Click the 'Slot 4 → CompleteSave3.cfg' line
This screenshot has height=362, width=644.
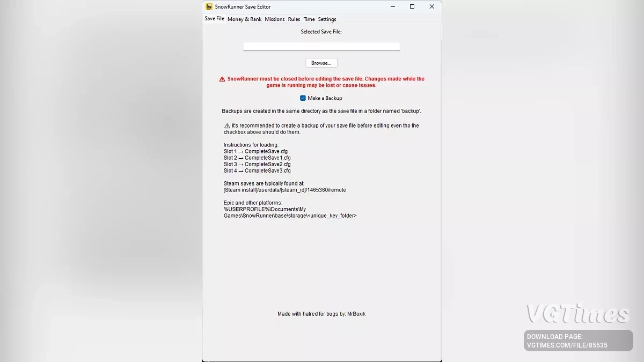point(257,171)
